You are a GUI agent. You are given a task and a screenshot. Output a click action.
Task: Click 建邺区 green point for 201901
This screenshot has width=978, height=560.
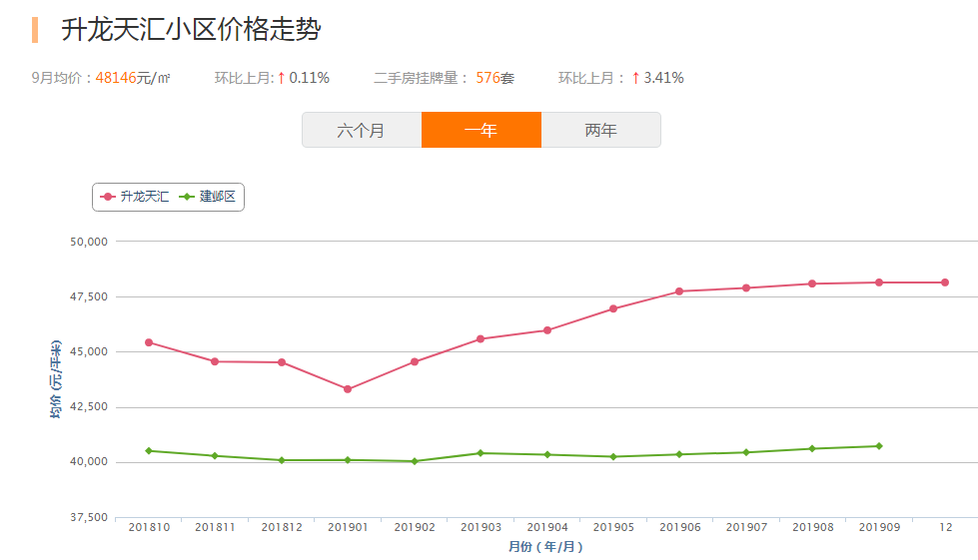point(348,460)
